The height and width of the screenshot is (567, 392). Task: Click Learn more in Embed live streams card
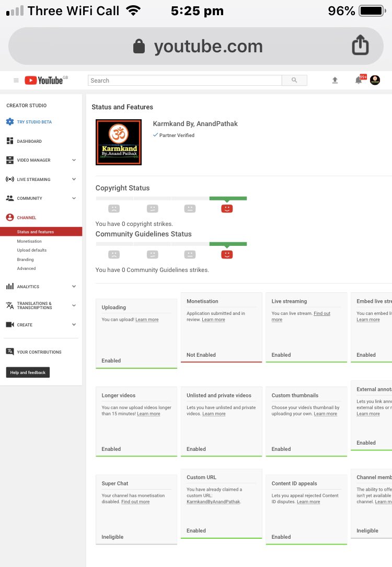(x=368, y=320)
